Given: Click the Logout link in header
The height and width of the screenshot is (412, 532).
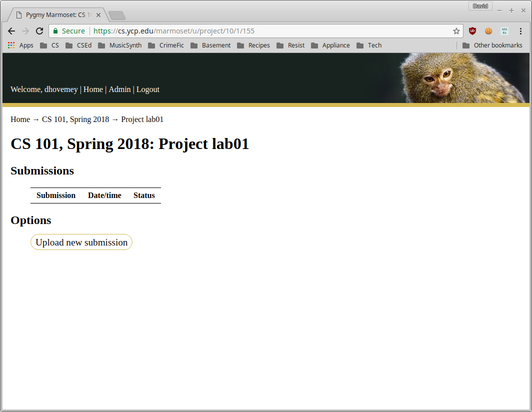Looking at the screenshot, I should click(x=148, y=89).
